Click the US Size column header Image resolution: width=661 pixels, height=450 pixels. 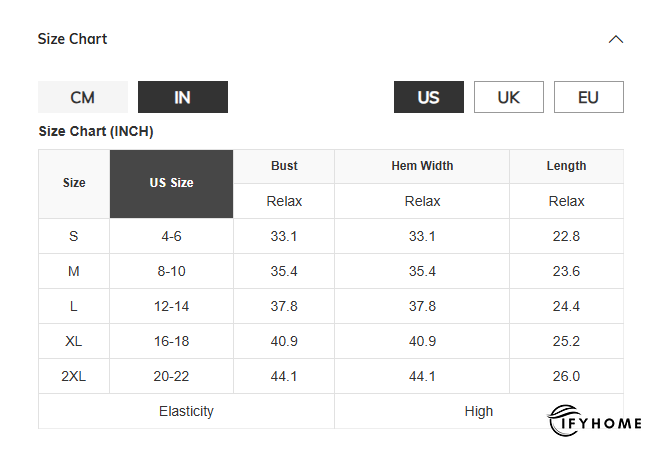(x=171, y=183)
